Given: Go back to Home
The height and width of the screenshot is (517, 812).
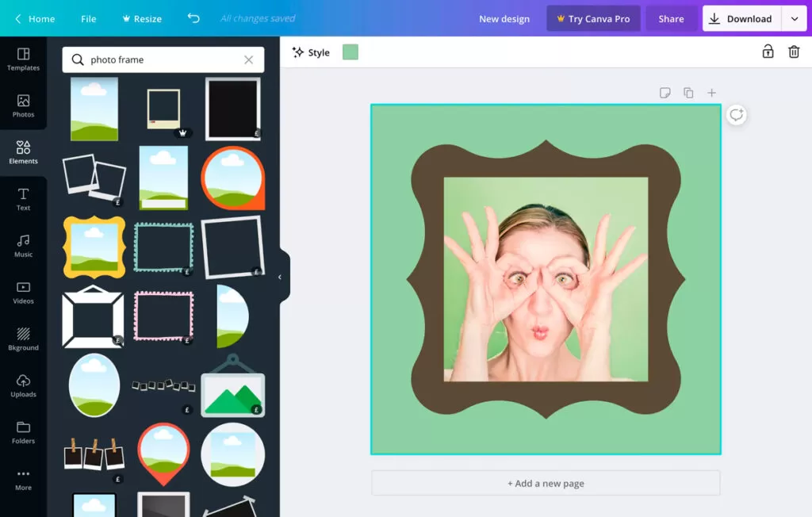Looking at the screenshot, I should click(x=35, y=19).
